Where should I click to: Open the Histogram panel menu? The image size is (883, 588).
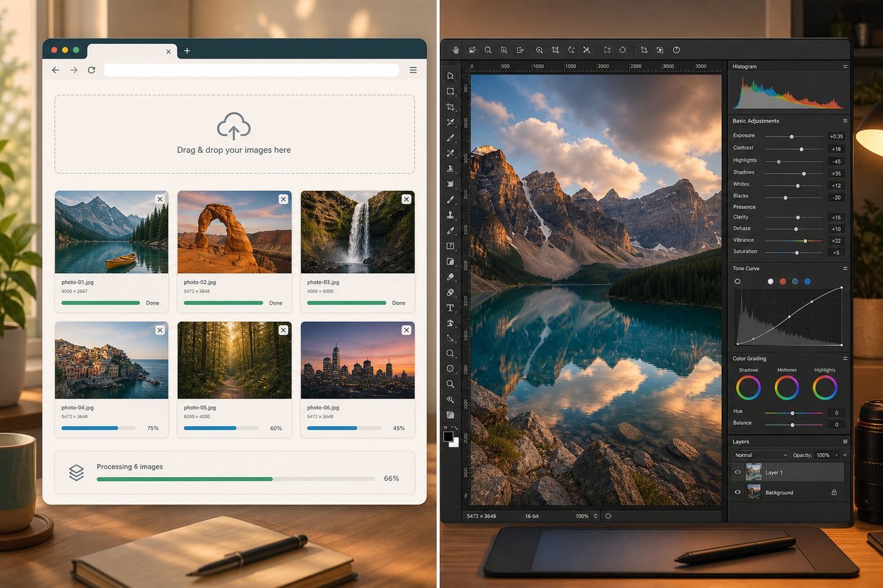point(845,66)
